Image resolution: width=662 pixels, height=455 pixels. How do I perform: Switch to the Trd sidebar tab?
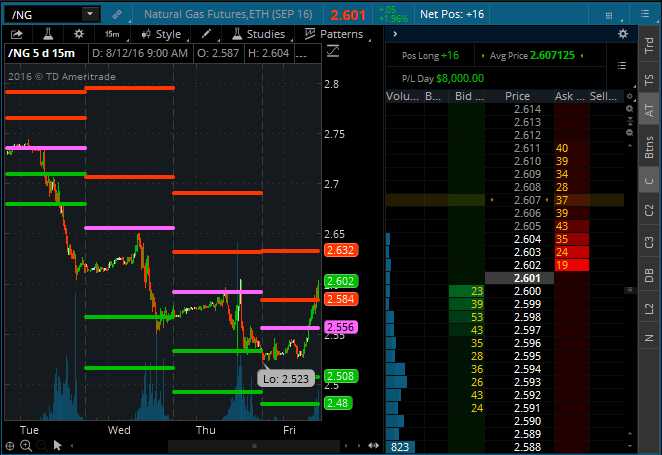(649, 44)
